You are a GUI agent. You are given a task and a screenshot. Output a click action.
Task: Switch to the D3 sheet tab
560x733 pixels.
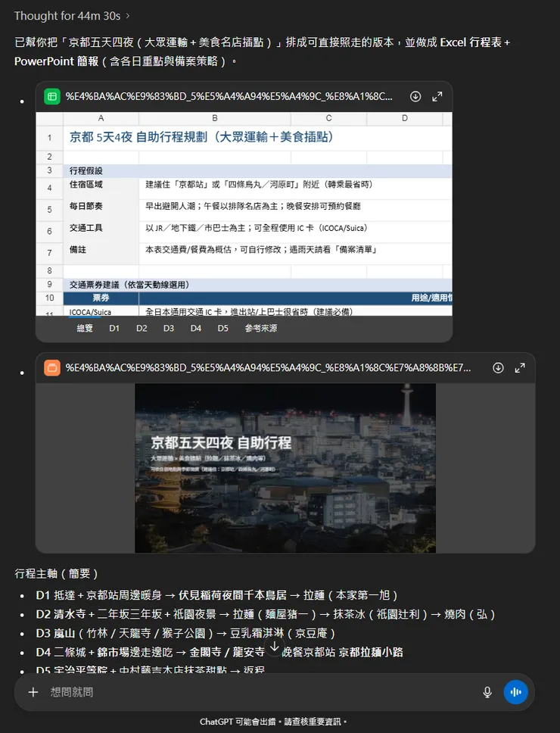(169, 328)
